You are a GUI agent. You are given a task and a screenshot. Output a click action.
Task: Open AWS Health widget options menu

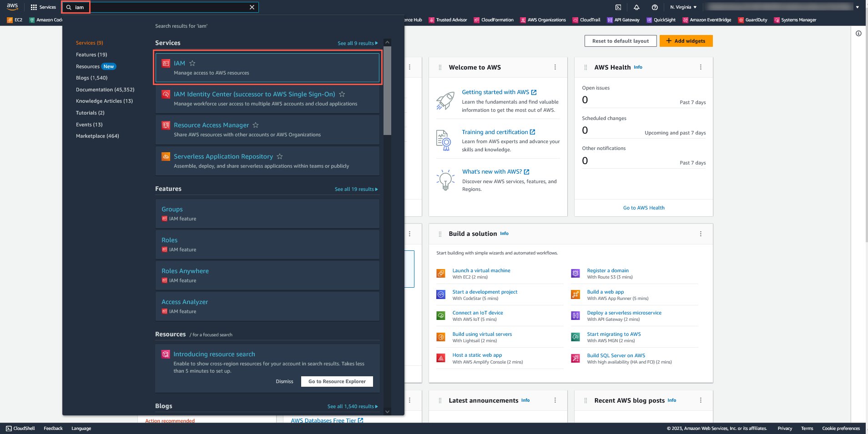[x=701, y=67]
